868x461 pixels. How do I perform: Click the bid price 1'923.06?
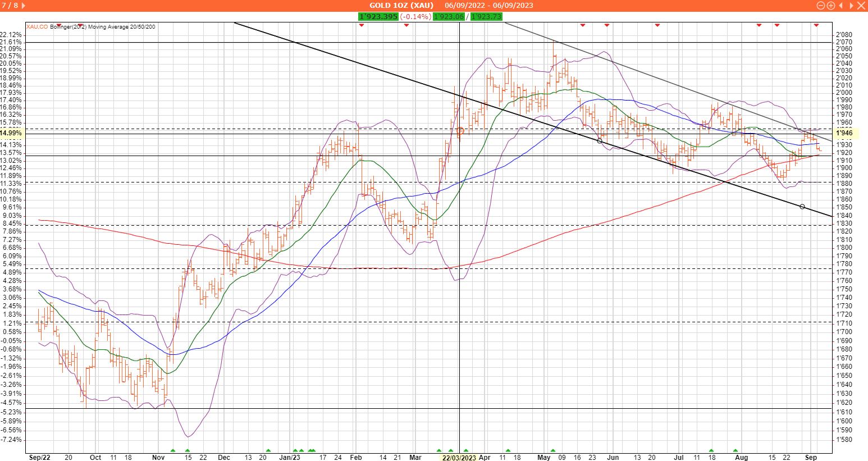449,17
